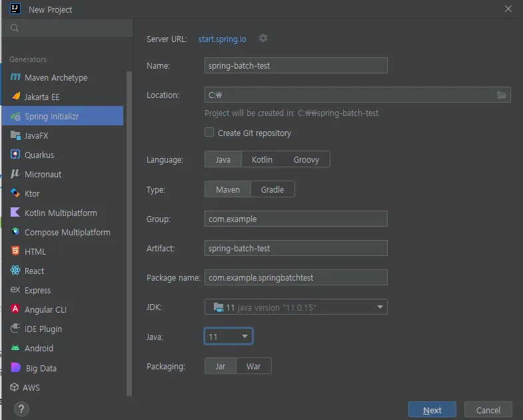The height and width of the screenshot is (420, 523).
Task: Select the Jakarta EE feather icon
Action: coord(15,97)
